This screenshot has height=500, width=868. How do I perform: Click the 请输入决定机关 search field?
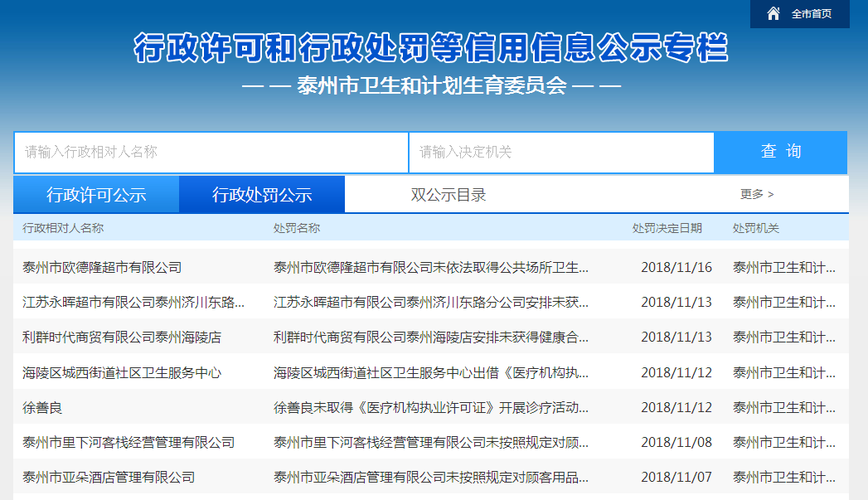point(561,153)
